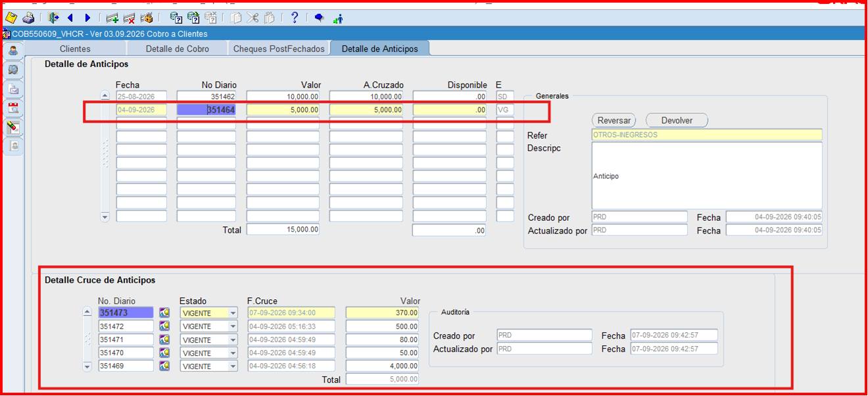Image resolution: width=868 pixels, height=396 pixels.
Task: Select the Detalle de Anticipos tab
Action: click(x=380, y=49)
